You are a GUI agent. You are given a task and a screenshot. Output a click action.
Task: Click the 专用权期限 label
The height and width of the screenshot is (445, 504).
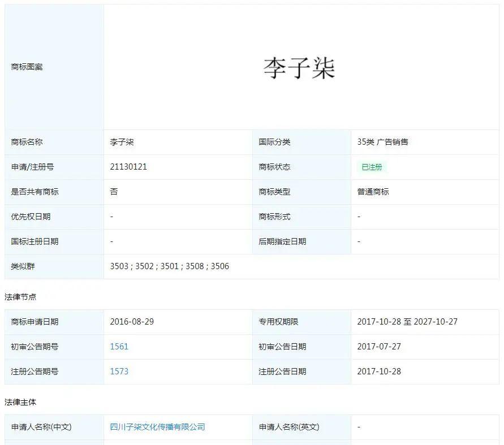click(278, 322)
